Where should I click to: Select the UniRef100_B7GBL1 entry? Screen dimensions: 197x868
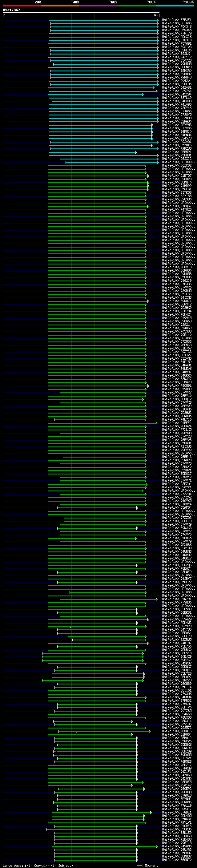tap(177, 813)
